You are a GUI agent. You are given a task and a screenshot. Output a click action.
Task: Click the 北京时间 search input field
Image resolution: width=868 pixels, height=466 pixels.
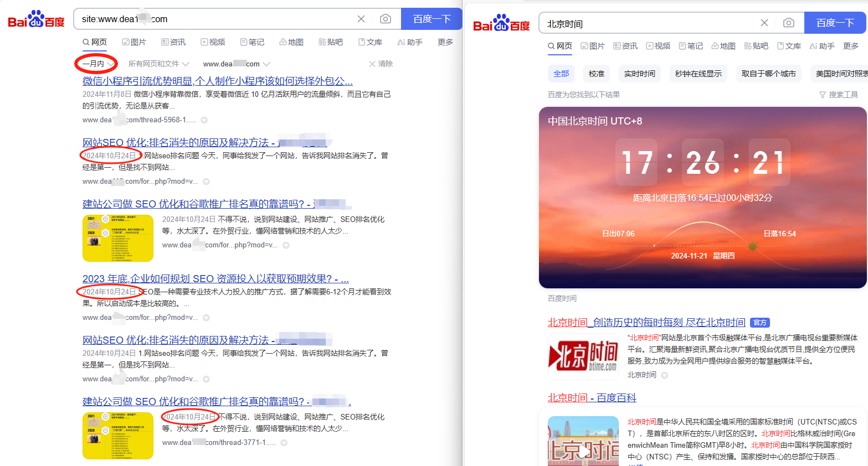click(651, 23)
